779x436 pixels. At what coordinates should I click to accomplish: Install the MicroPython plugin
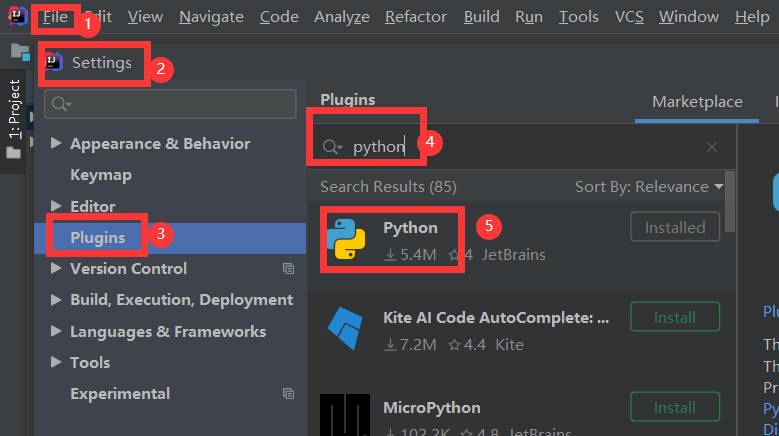[x=675, y=407]
